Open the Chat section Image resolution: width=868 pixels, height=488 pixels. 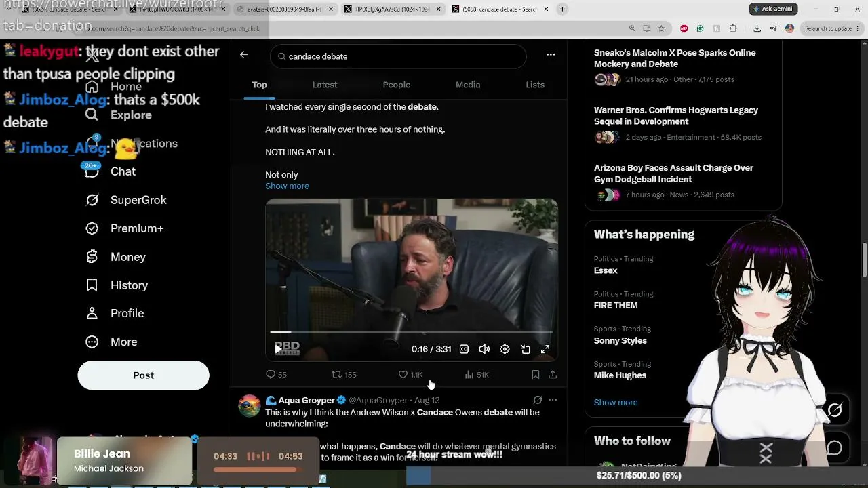coord(110,171)
